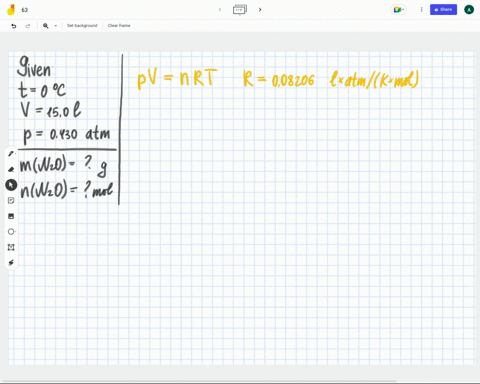Click the jam title "63"

25,10
